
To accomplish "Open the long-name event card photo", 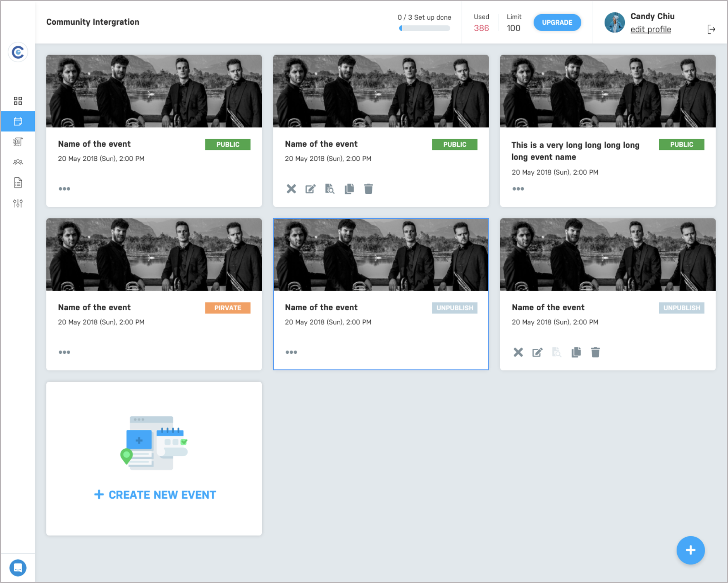I will (608, 91).
